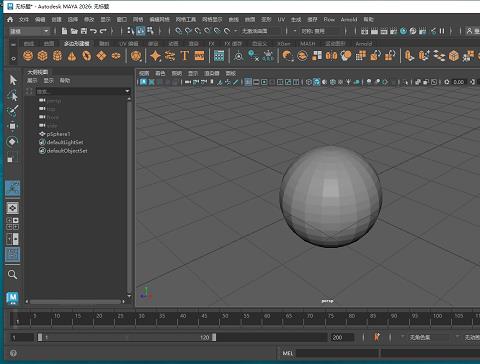Select the Rotate tool in toolbox

(x=13, y=142)
